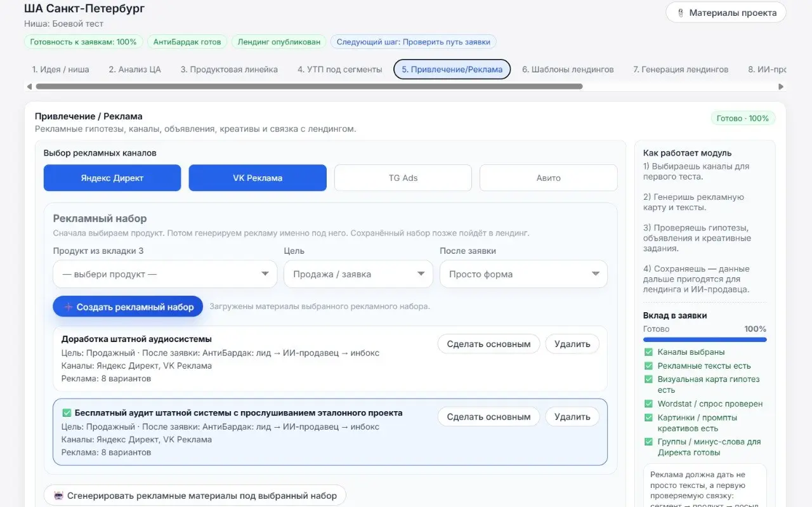Toggle Яндекс Директ channel
The height and width of the screenshot is (507, 812).
tap(112, 178)
